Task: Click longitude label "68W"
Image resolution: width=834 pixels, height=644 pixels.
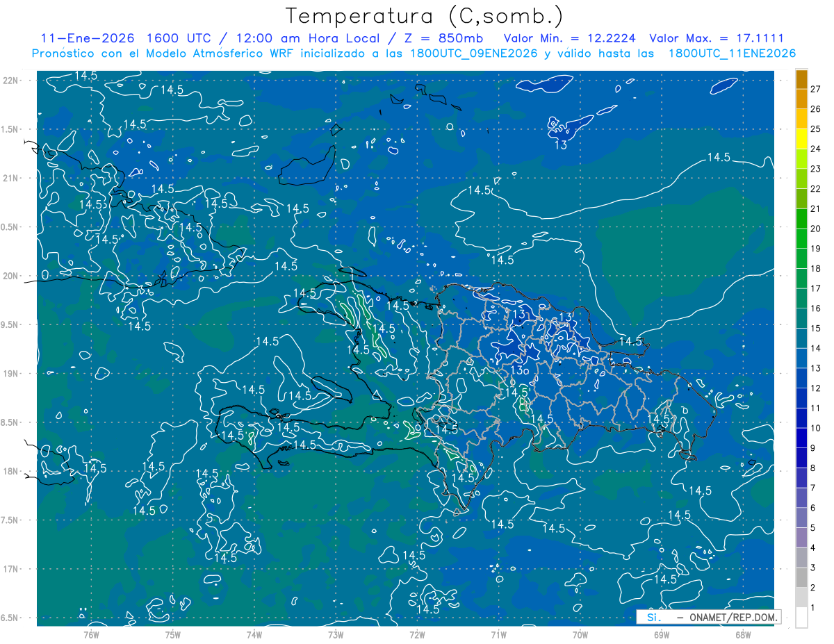Action: pyautogui.click(x=743, y=634)
